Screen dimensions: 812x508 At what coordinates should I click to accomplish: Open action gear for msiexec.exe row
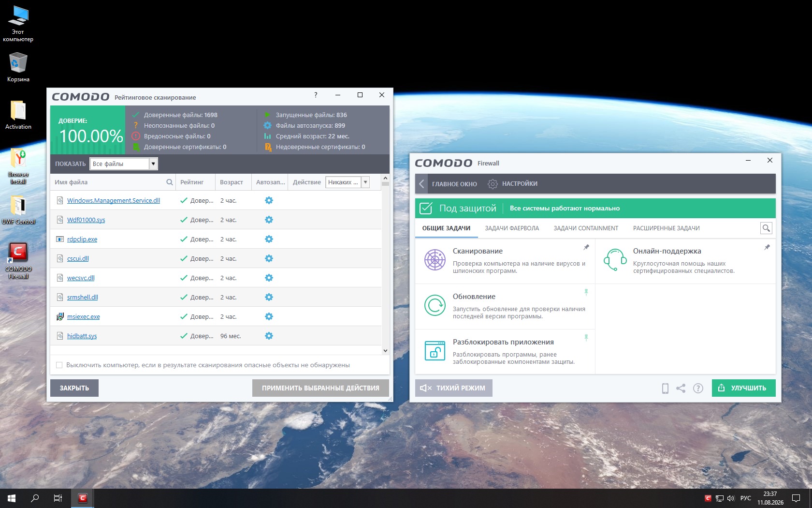(x=269, y=316)
